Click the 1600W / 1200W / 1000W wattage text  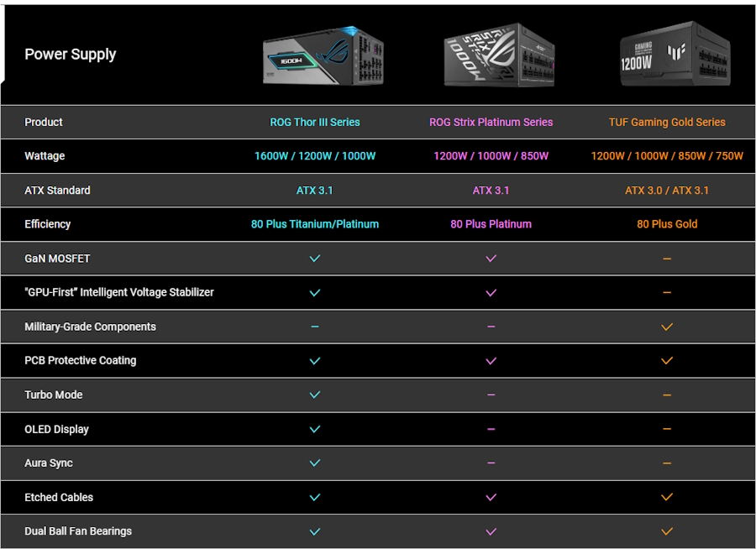click(x=315, y=156)
